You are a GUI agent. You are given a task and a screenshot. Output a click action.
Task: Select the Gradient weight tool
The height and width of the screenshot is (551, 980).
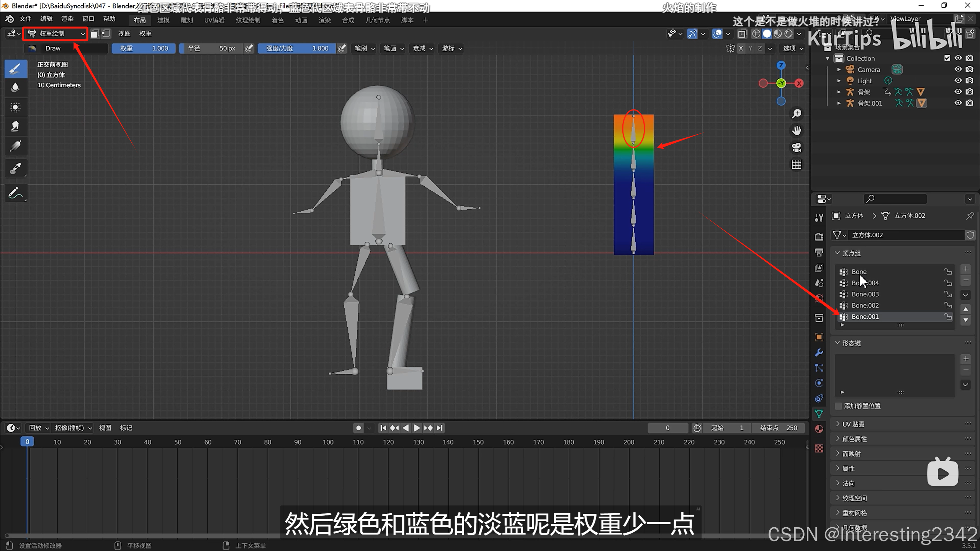(15, 146)
